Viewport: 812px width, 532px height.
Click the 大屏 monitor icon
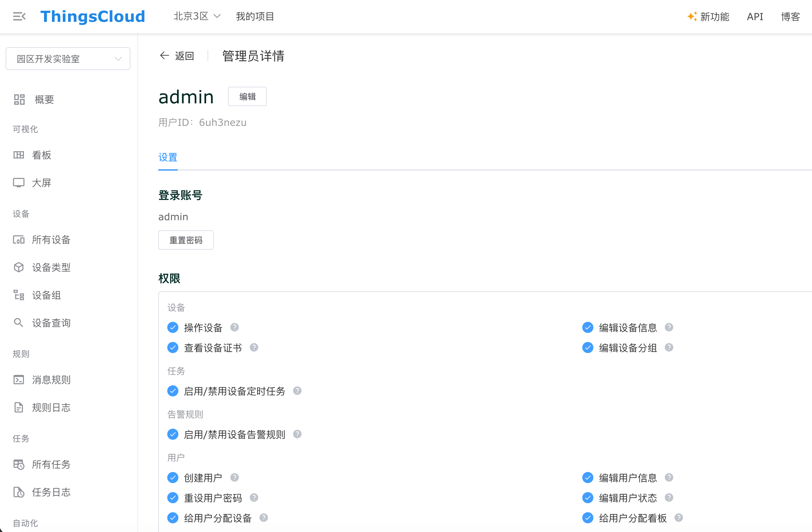pos(19,183)
